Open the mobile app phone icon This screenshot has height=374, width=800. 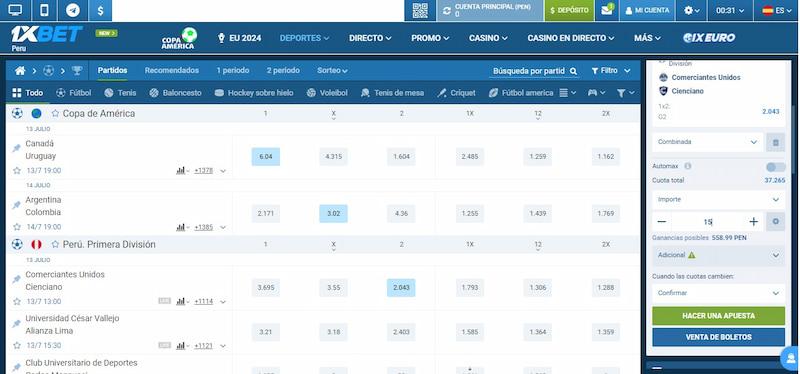(44, 10)
